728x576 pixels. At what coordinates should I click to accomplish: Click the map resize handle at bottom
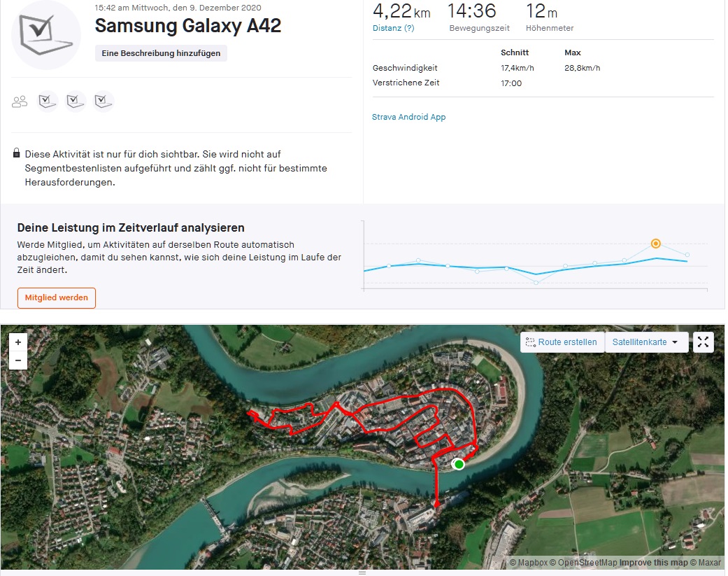(362, 573)
